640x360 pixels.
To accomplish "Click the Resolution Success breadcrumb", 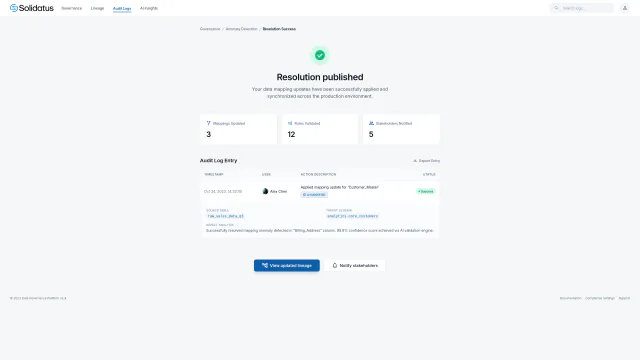I will click(x=279, y=29).
